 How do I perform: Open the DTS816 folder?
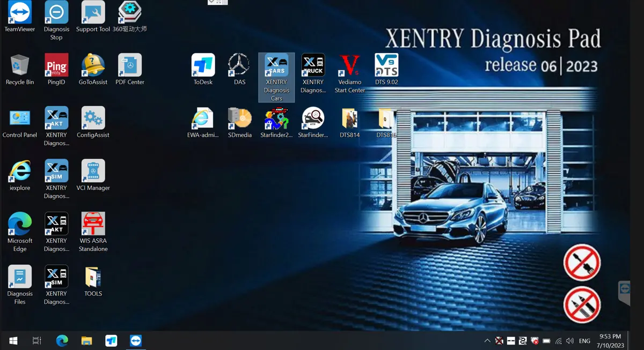(386, 122)
